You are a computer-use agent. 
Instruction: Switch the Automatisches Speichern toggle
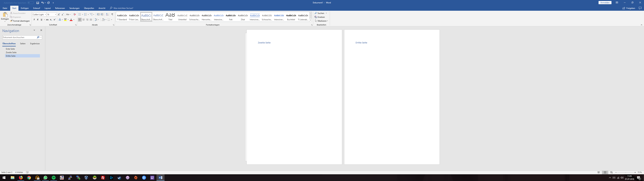click(31, 3)
